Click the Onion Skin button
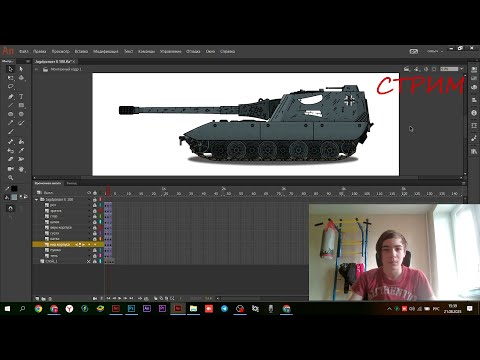 point(156,298)
